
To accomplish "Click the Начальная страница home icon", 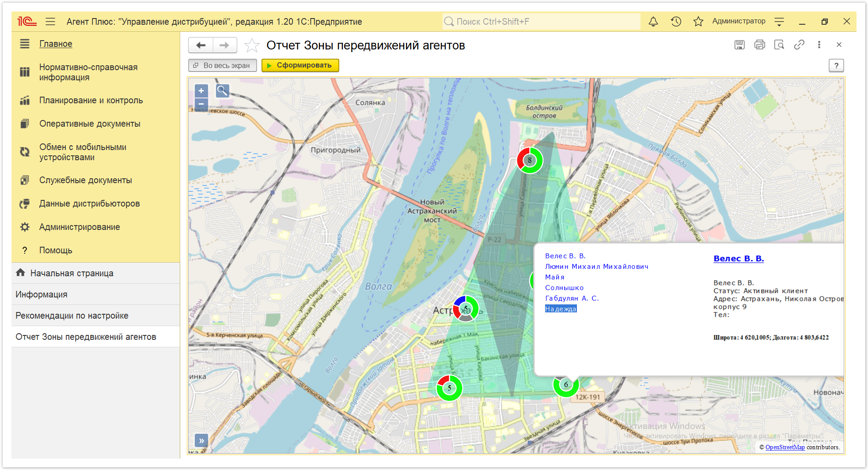I will 20,273.
